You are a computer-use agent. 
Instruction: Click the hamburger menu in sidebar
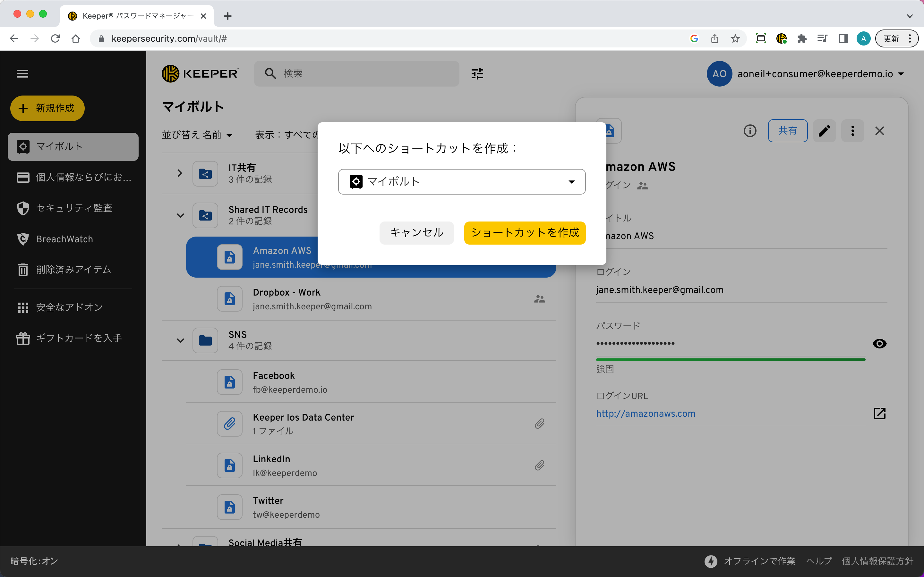point(22,74)
